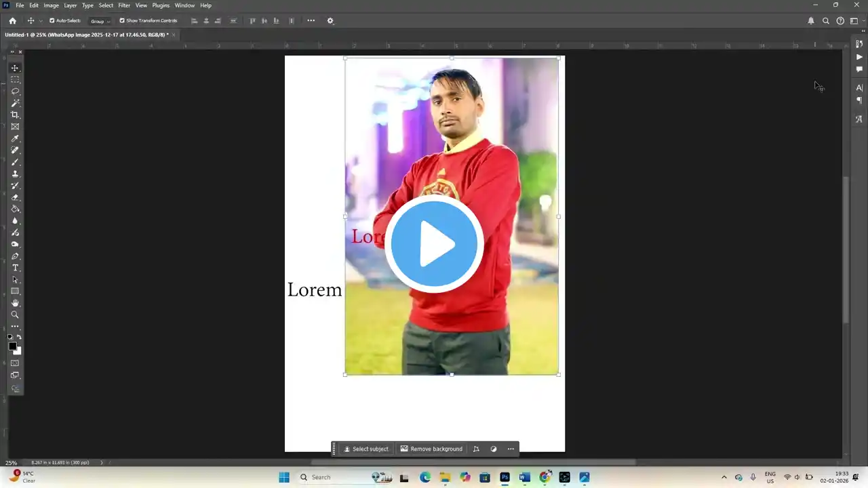
Task: Open the Search icon in top bar
Action: [x=826, y=21]
